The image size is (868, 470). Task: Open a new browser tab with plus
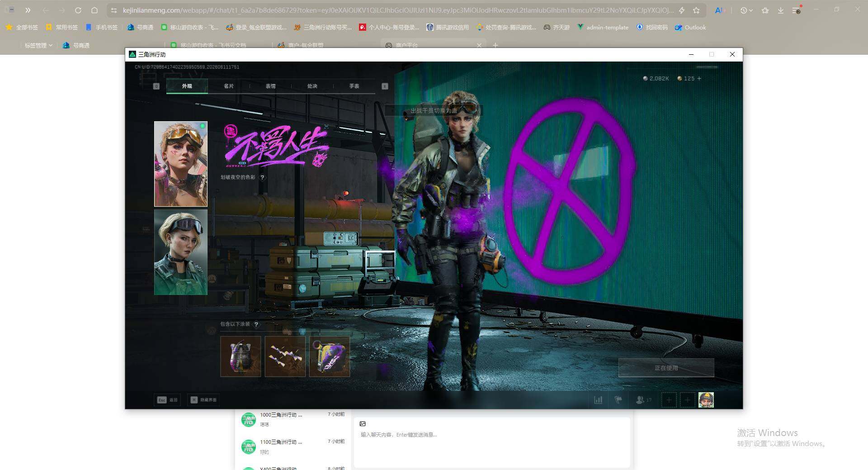[x=495, y=45]
